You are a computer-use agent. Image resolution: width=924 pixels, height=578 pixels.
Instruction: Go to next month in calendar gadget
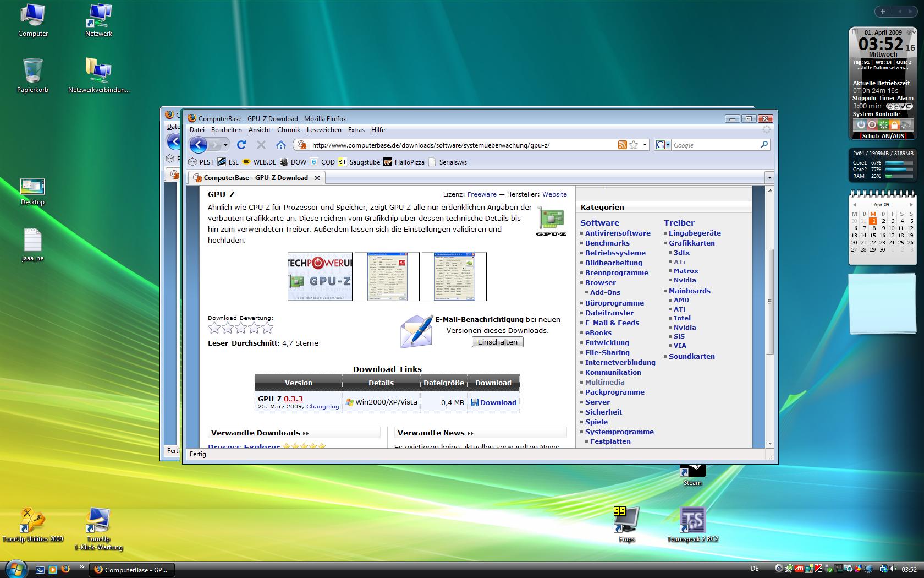pos(911,205)
